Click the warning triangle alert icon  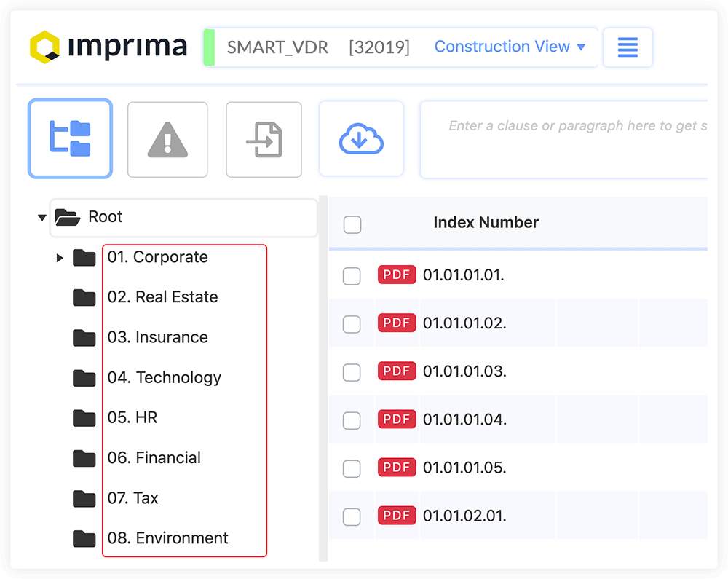coord(167,139)
